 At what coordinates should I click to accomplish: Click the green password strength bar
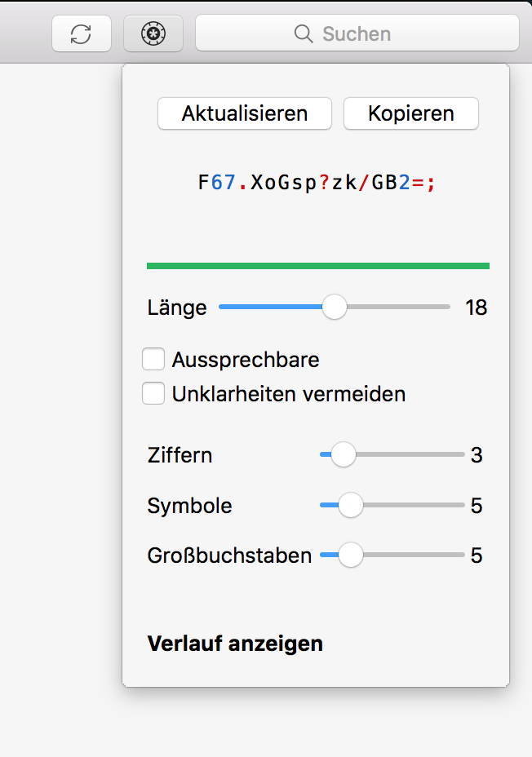coord(317,266)
